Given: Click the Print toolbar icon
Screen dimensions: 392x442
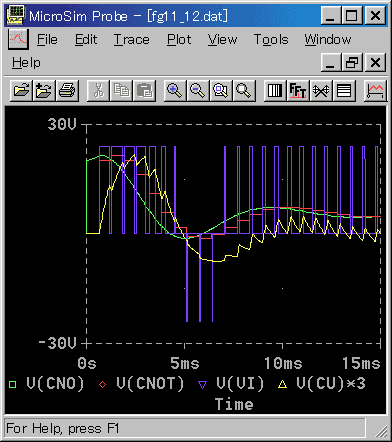Looking at the screenshot, I should 67,91.
